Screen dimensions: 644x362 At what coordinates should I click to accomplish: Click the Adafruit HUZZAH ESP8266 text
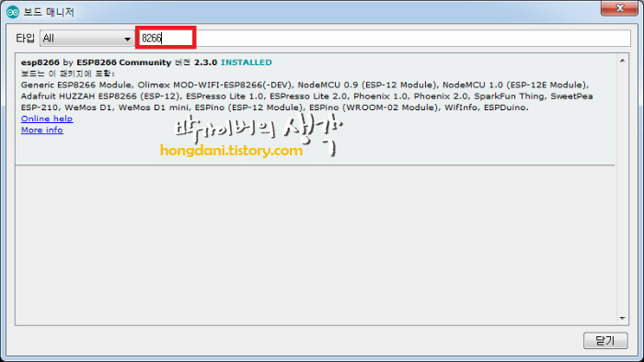(x=78, y=96)
